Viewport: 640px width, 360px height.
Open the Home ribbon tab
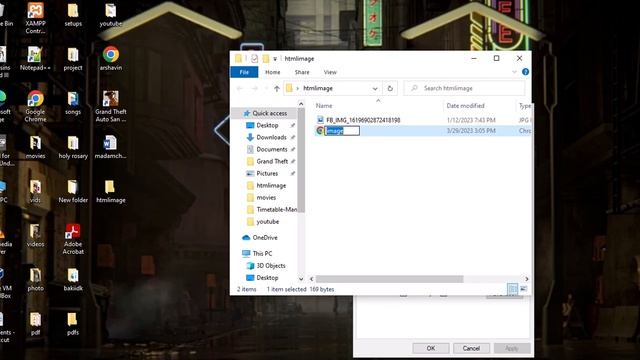tap(273, 72)
